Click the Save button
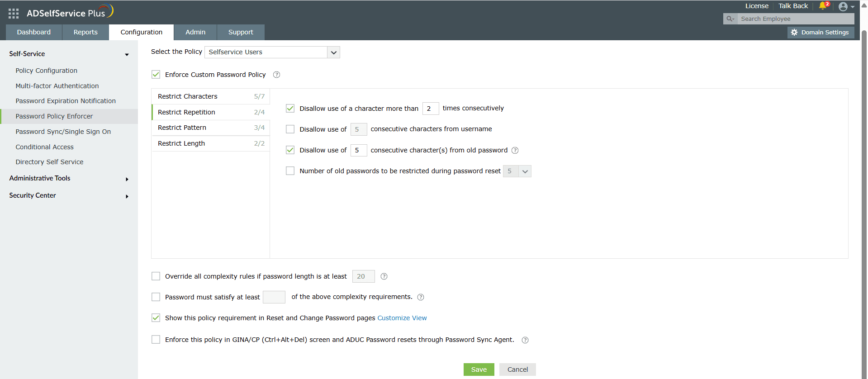 479,370
